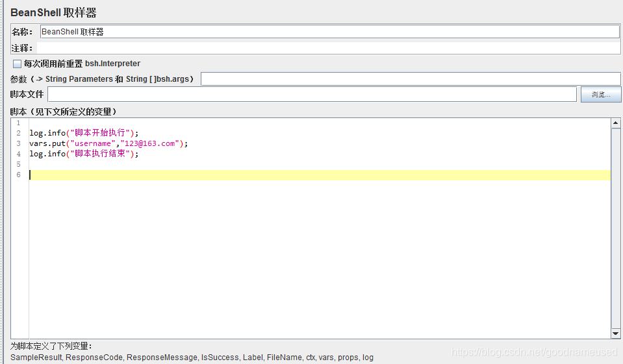Click scrollbar down arrow in script editor

(615, 334)
